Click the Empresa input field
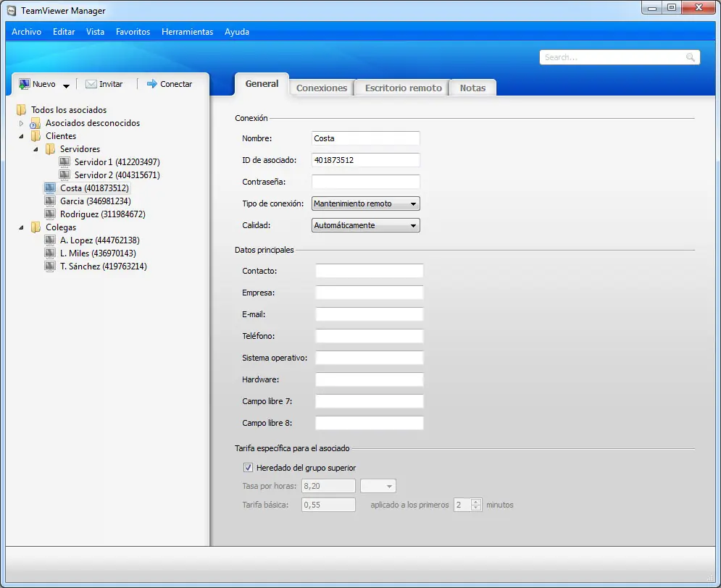 370,293
